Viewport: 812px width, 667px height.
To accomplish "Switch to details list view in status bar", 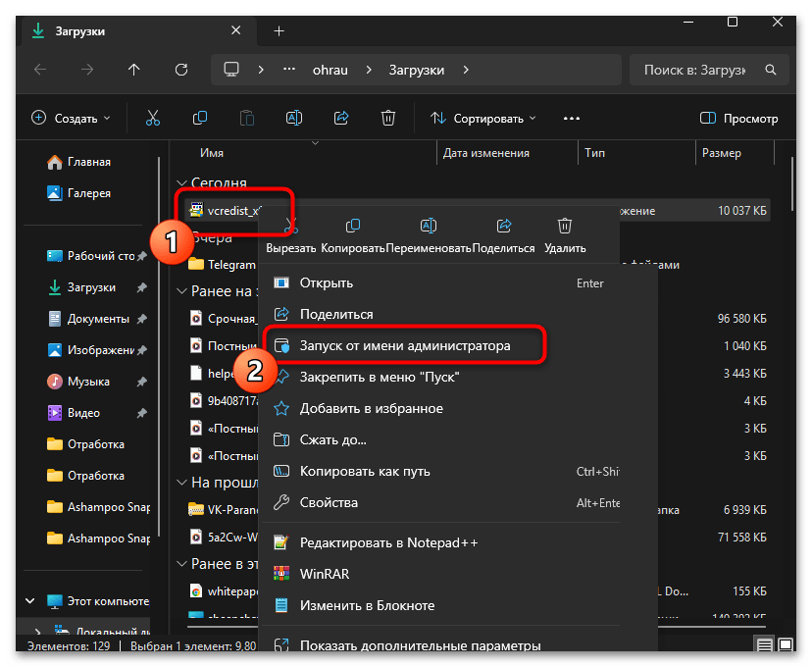I will coord(765,644).
